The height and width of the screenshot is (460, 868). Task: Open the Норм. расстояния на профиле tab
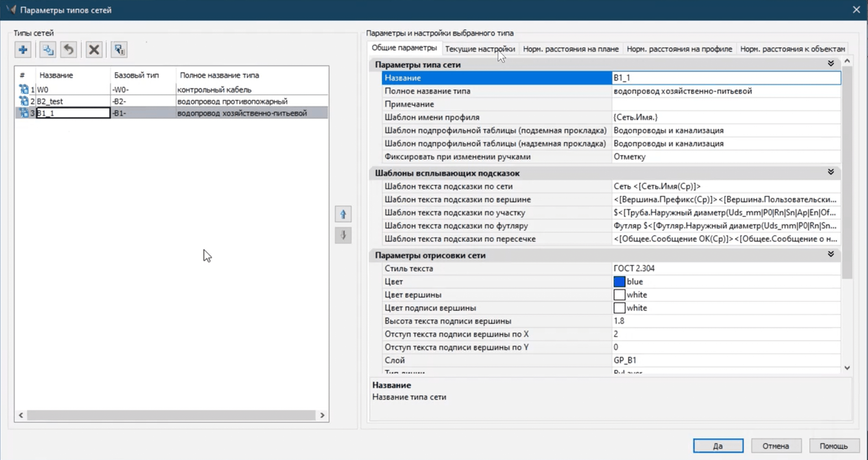[x=679, y=49]
